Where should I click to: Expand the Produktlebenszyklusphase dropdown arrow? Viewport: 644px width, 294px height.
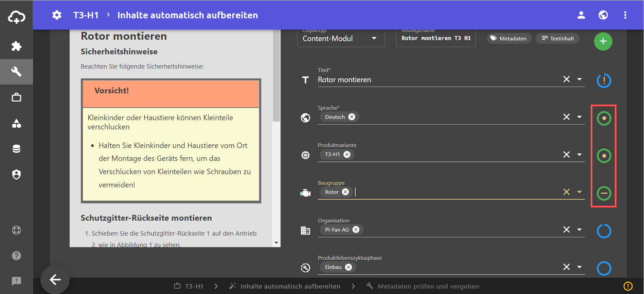[579, 267]
